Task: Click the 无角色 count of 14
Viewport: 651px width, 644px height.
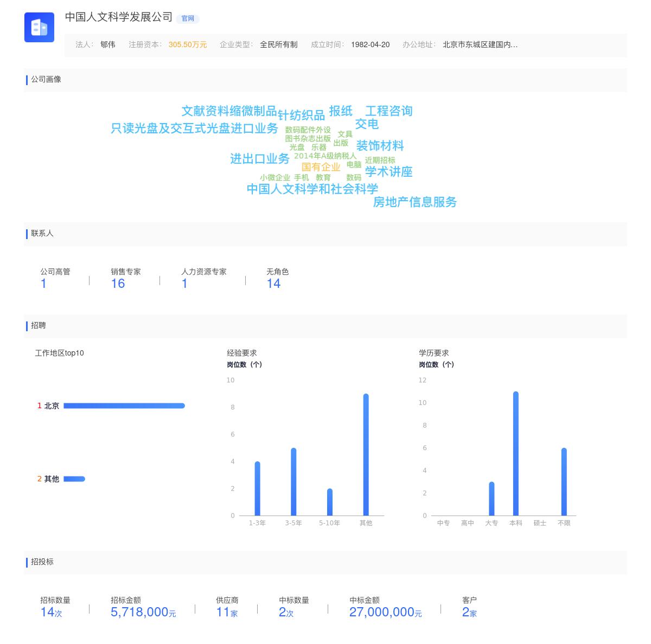Action: (x=273, y=283)
